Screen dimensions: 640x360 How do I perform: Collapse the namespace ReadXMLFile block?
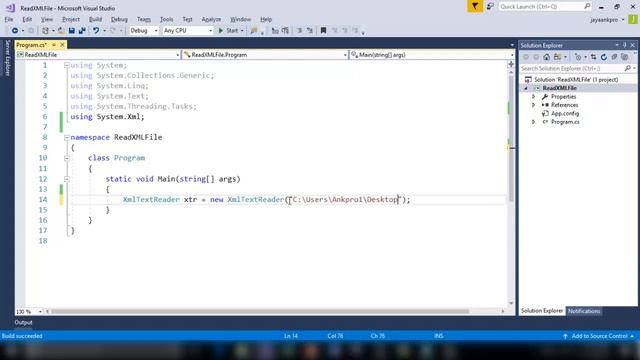pos(67,138)
